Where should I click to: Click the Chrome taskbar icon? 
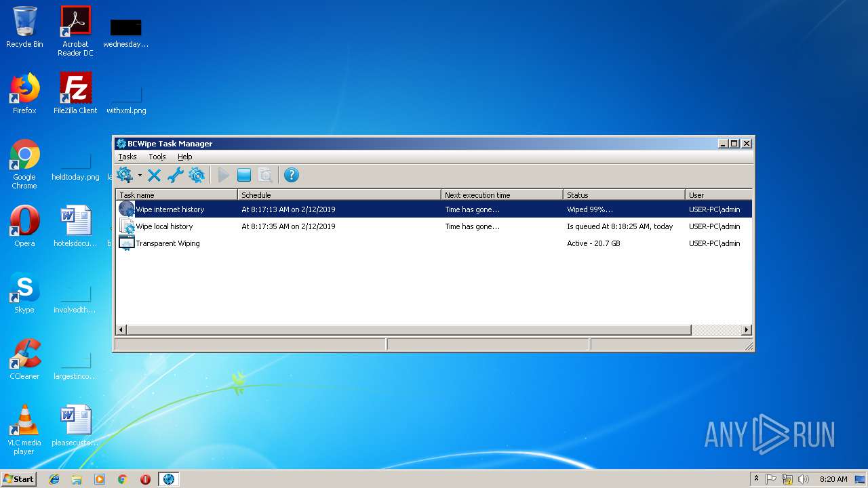(x=123, y=479)
